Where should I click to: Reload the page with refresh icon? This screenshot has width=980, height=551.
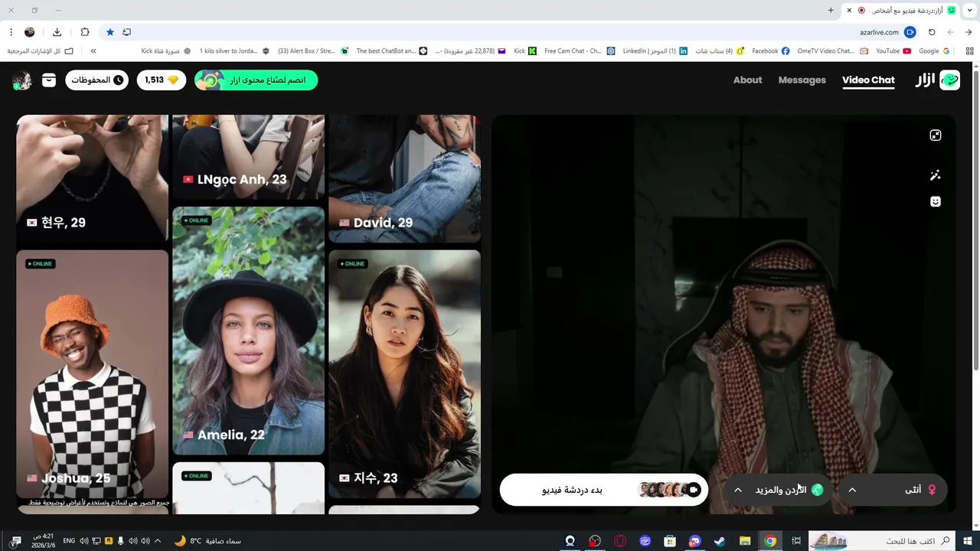pos(932,32)
